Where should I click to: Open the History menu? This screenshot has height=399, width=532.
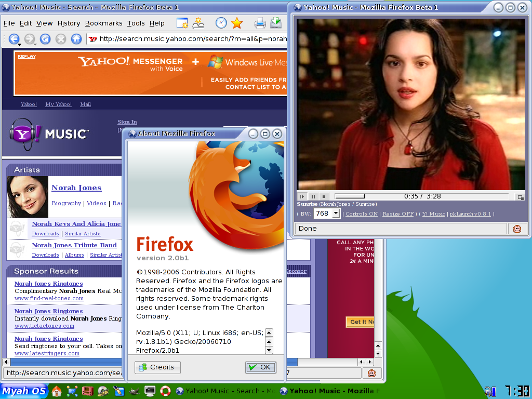[69, 23]
